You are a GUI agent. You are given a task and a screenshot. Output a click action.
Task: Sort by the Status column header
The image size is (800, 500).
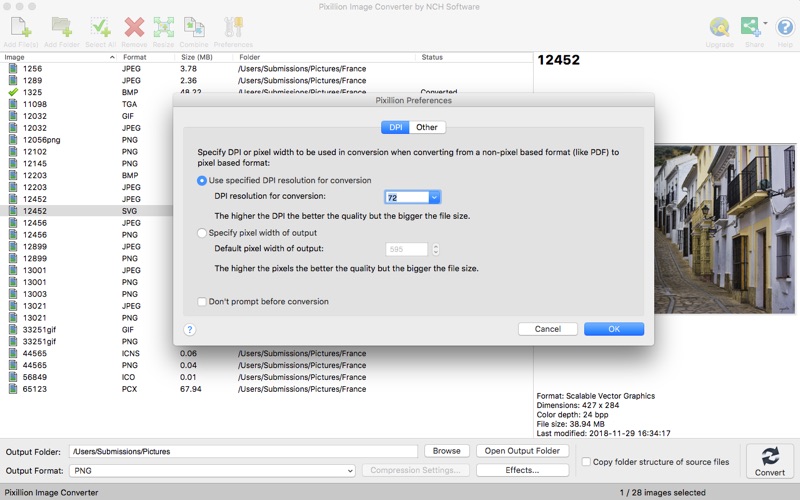474,57
